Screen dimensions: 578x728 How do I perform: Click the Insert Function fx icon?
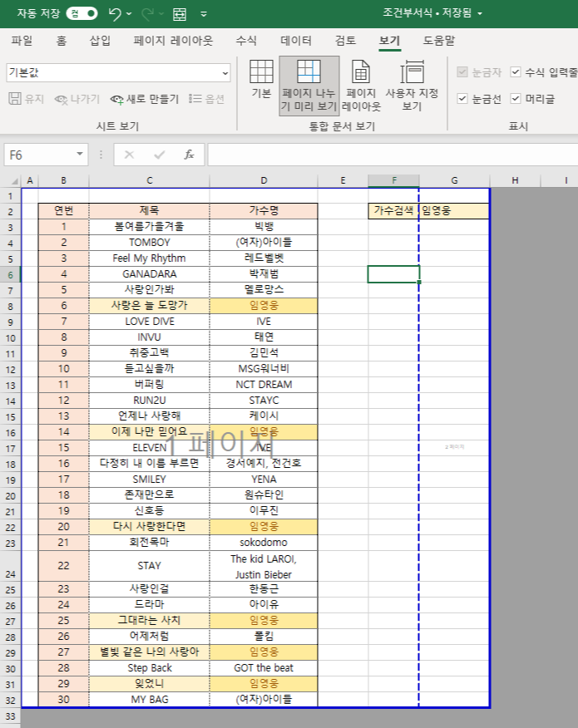pos(189,155)
